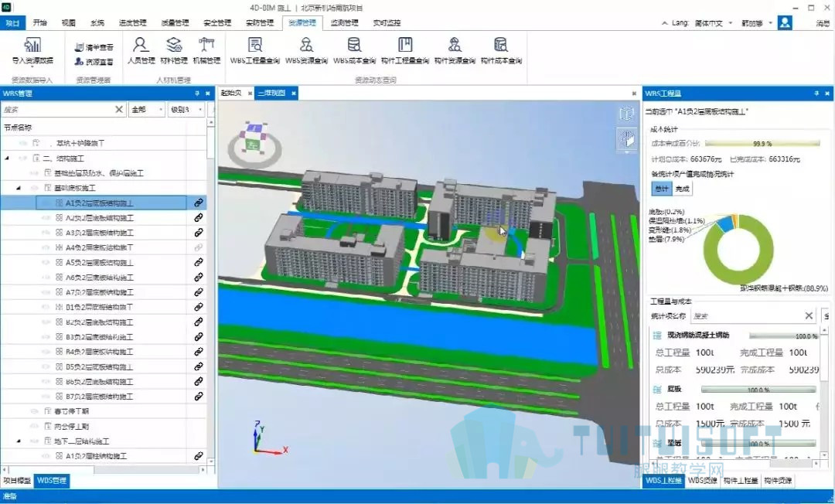Toggle visibility eye for B3负2层底板结构施工
The image size is (835, 504).
[46, 337]
